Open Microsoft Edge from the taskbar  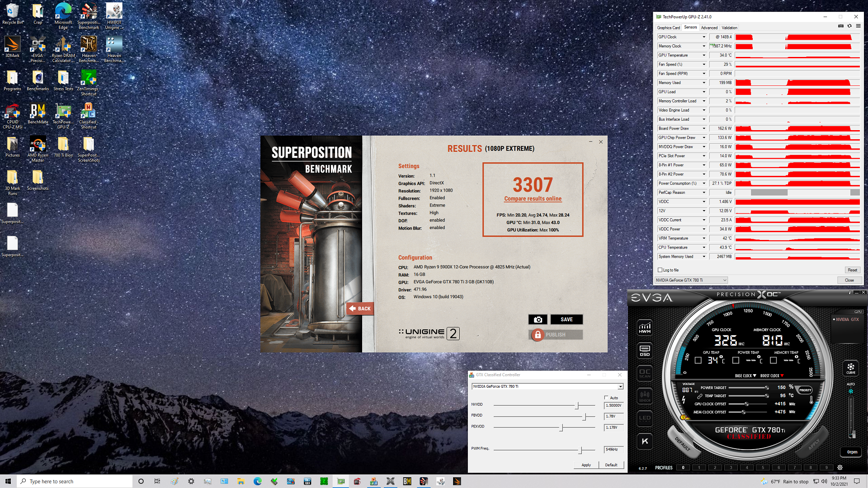(x=258, y=481)
